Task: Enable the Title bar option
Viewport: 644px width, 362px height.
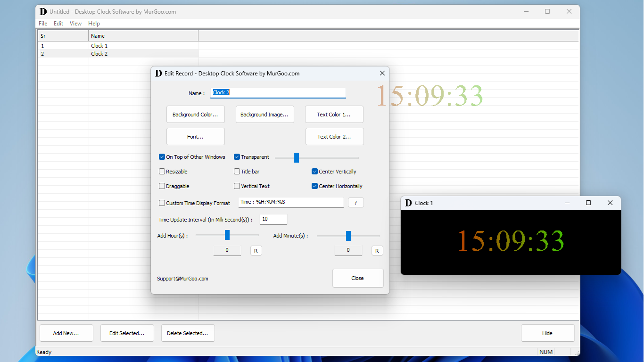Action: 237,171
